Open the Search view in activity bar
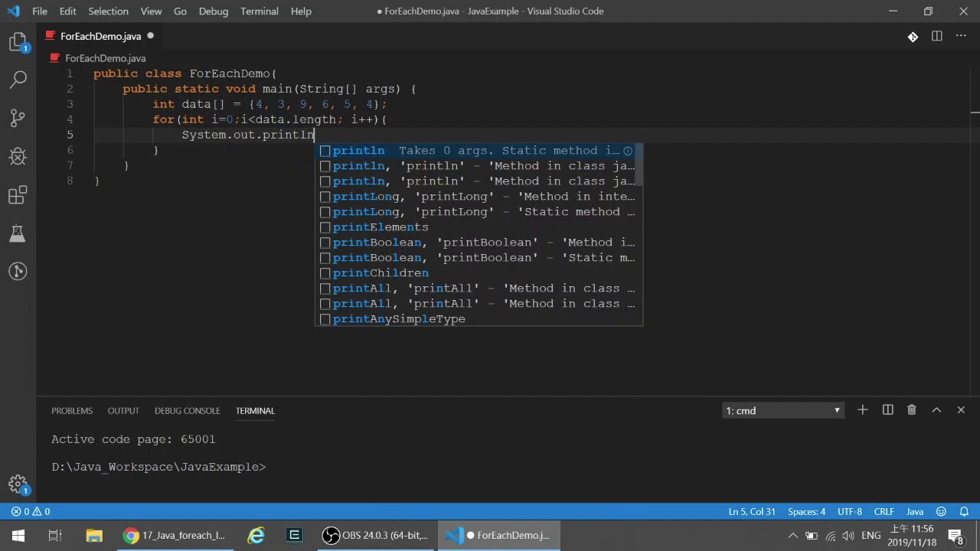 [x=18, y=80]
